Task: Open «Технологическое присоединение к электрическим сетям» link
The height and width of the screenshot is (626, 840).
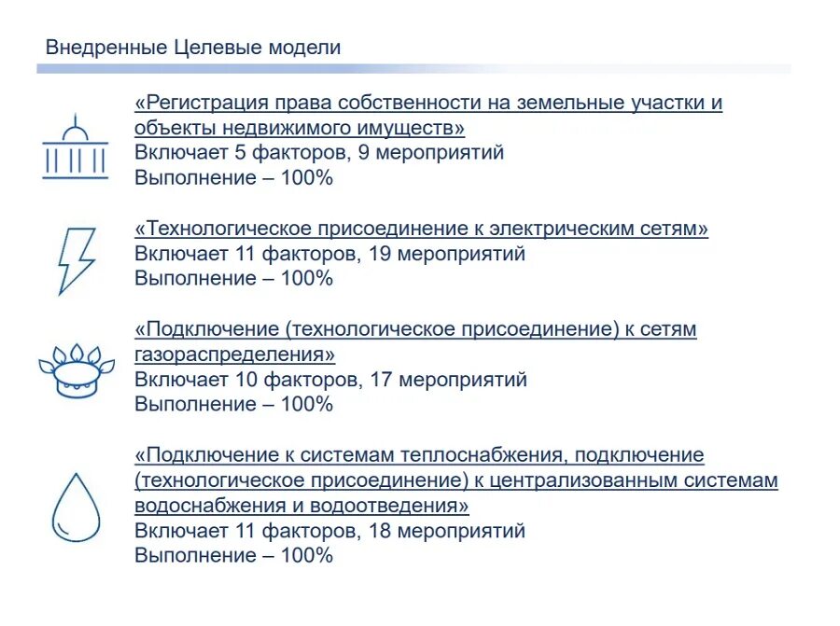Action: tap(421, 229)
